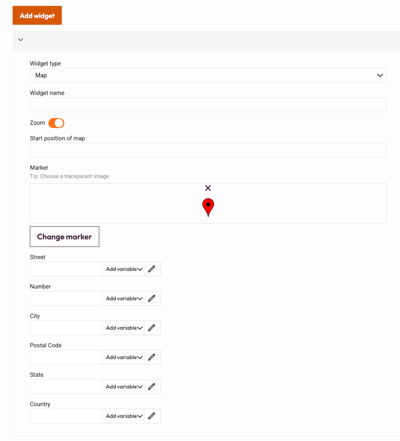400x441 pixels.
Task: Focus the City text input
Action: [66, 328]
